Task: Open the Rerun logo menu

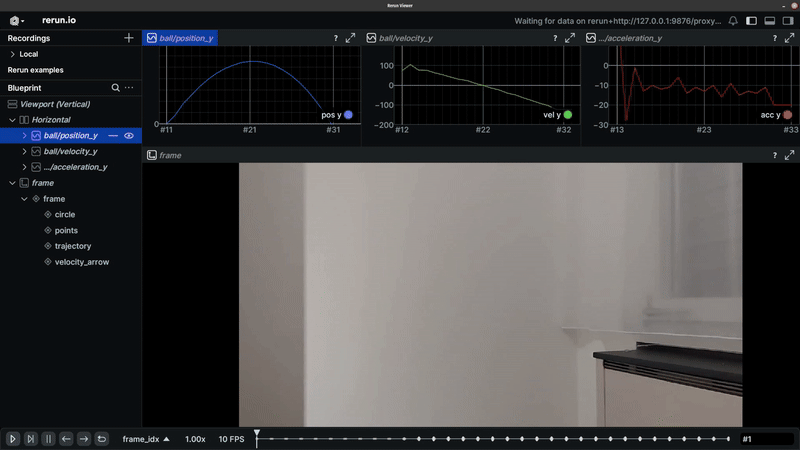Action: click(x=16, y=20)
